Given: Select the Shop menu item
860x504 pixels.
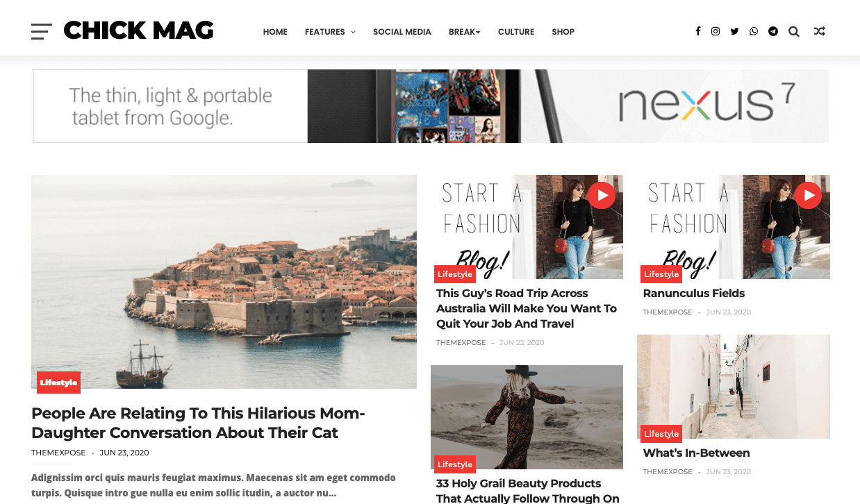Looking at the screenshot, I should (x=563, y=32).
